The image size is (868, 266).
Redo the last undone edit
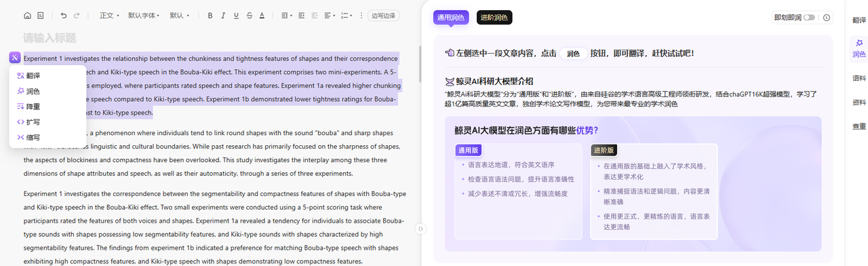tap(77, 15)
